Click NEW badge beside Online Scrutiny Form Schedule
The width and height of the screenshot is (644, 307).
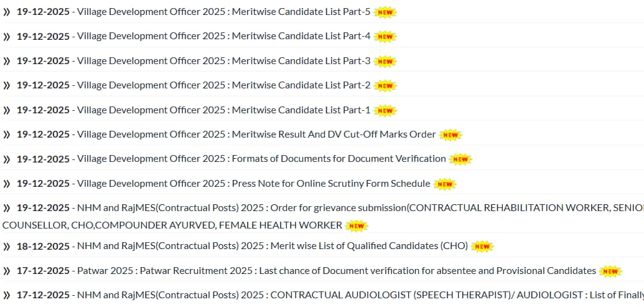[x=445, y=184]
